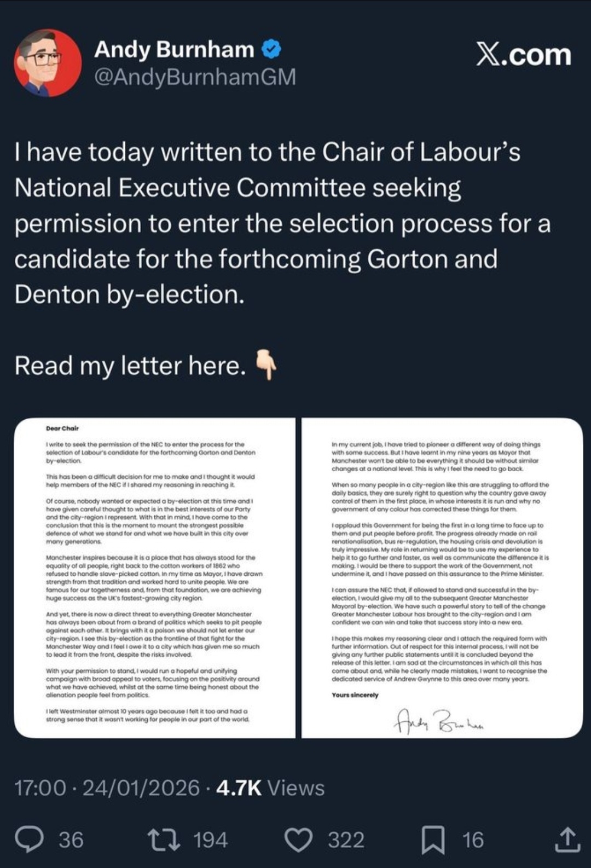Viewport: 591px width, 868px height.
Task: Click the X.com logo
Action: [523, 55]
